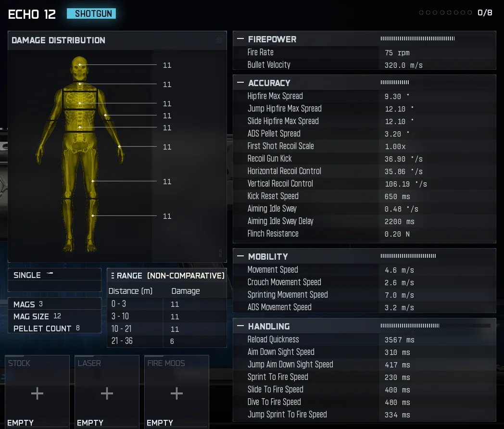Click the Single fire mode gun icon
This screenshot has height=429, width=504.
(50, 274)
